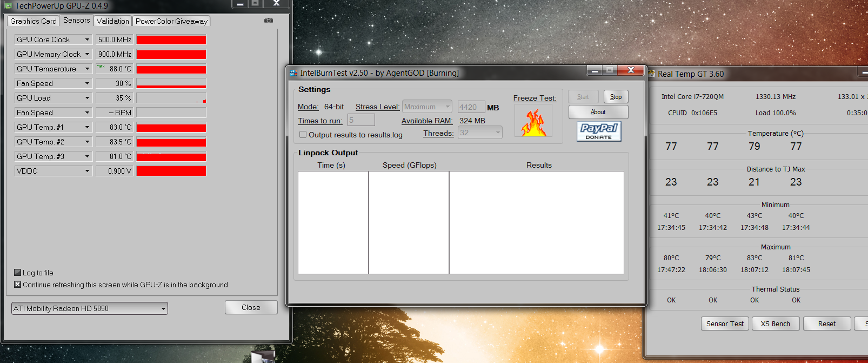Click the 900.0 MHz memory clock value
Viewport: 868px width, 363px height.
click(x=115, y=54)
